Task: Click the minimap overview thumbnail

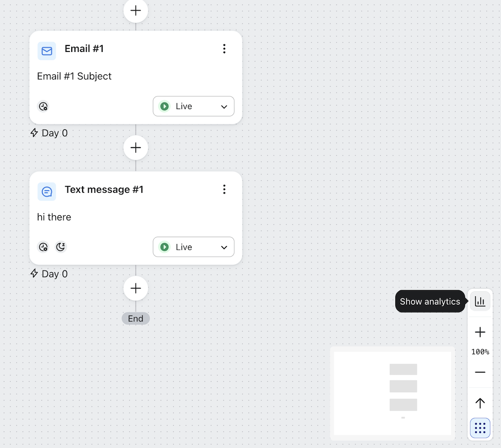Action: (x=393, y=393)
